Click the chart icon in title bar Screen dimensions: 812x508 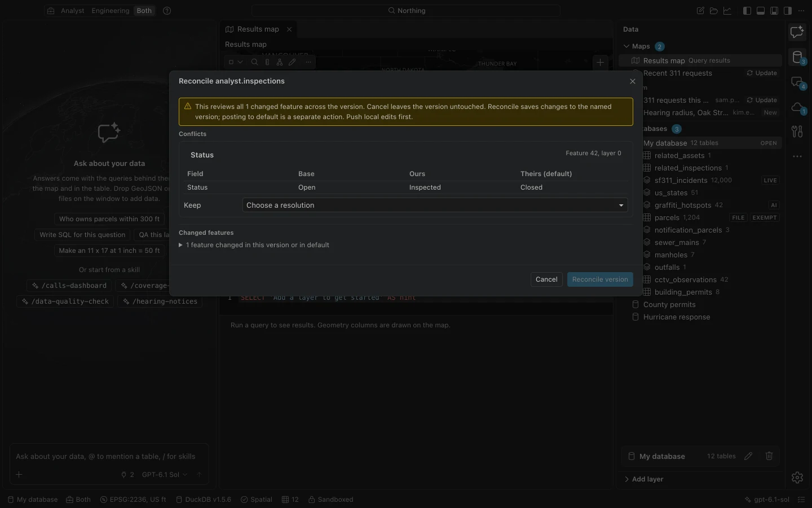(727, 11)
